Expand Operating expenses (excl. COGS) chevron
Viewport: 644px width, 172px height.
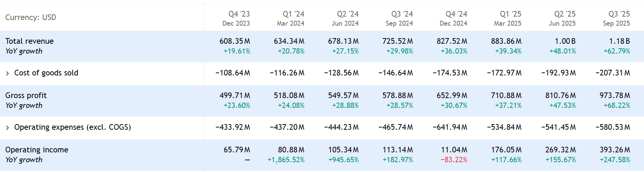click(x=8, y=127)
